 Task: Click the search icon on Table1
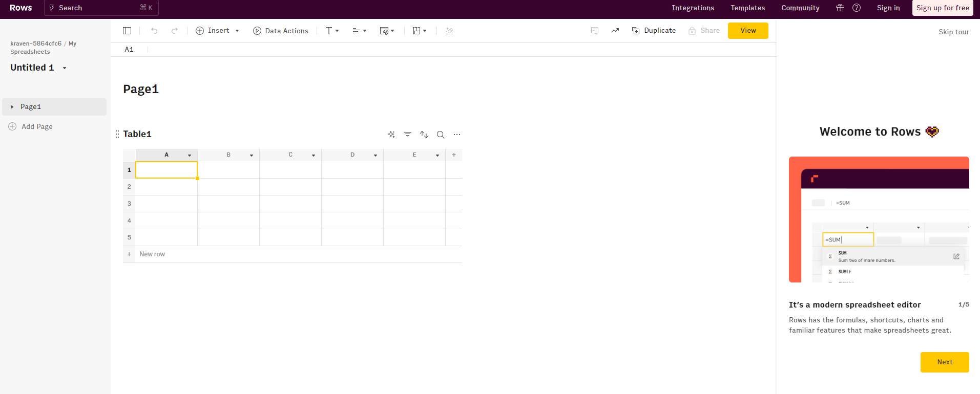(x=441, y=135)
